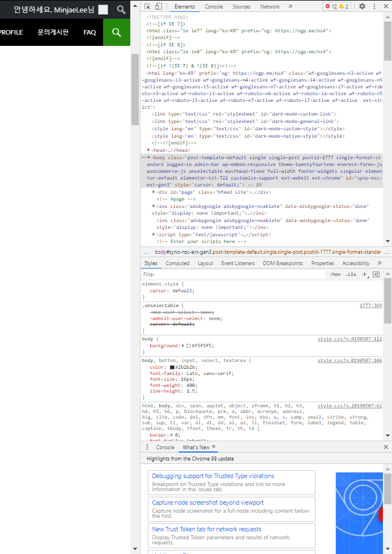
Task: Click the new style rule plus icon
Action: 365,275
